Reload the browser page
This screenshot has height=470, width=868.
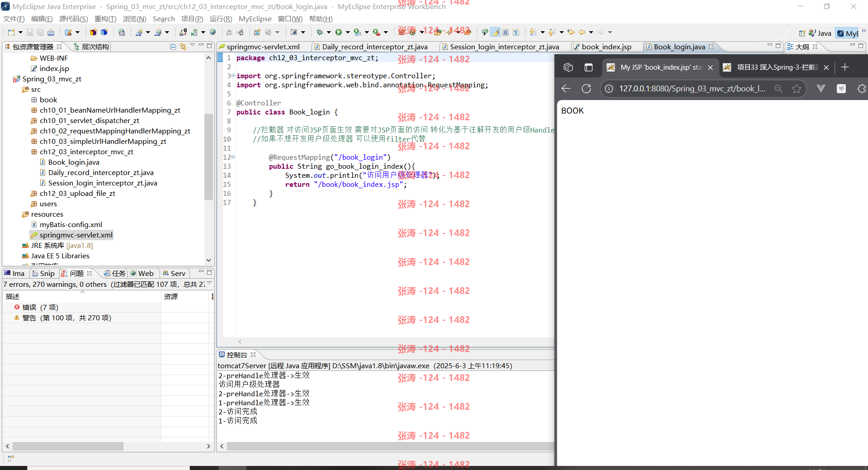[x=586, y=89]
